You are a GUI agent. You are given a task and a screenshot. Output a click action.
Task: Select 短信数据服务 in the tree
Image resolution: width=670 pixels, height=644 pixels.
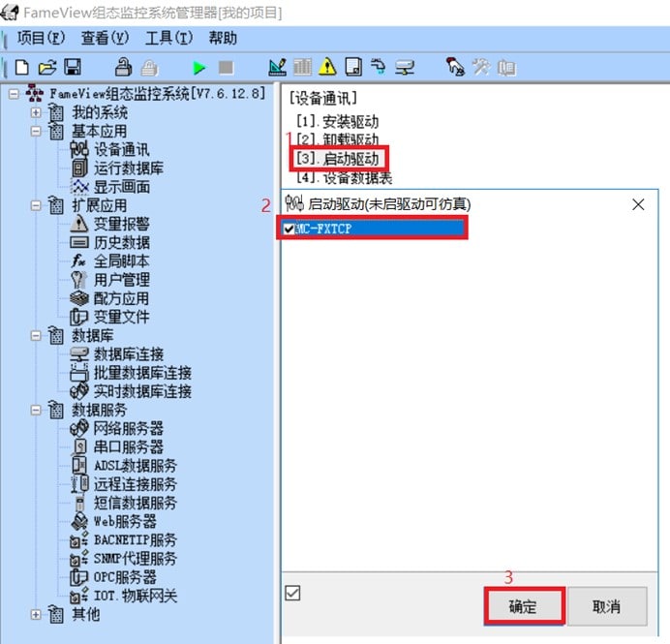point(135,503)
